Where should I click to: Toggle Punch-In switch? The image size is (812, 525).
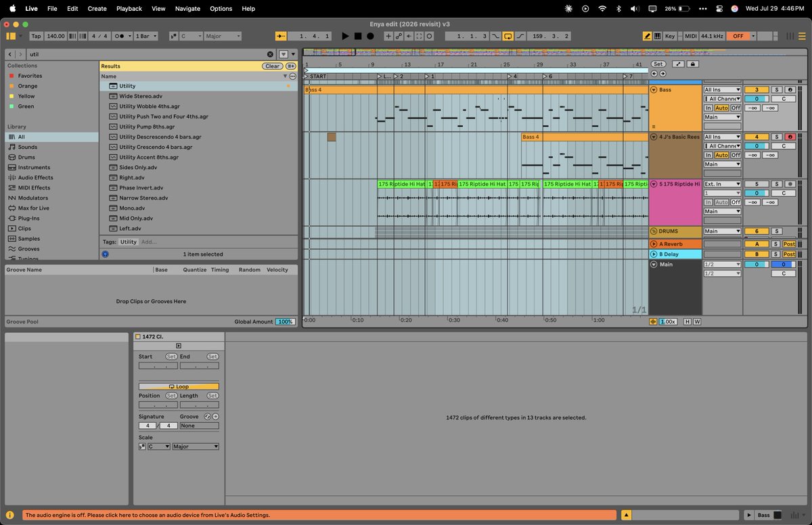[x=495, y=36]
